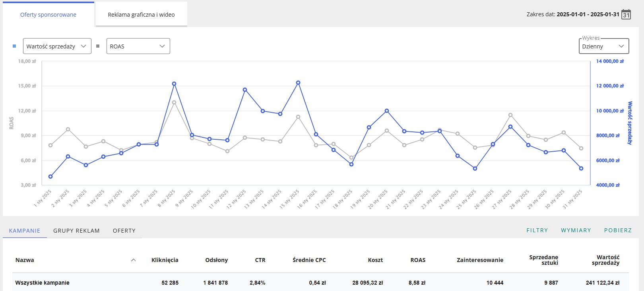Viewport: 644px width, 291px height.
Task: Expand the Wykres Dzienny dropdown
Action: 603,46
